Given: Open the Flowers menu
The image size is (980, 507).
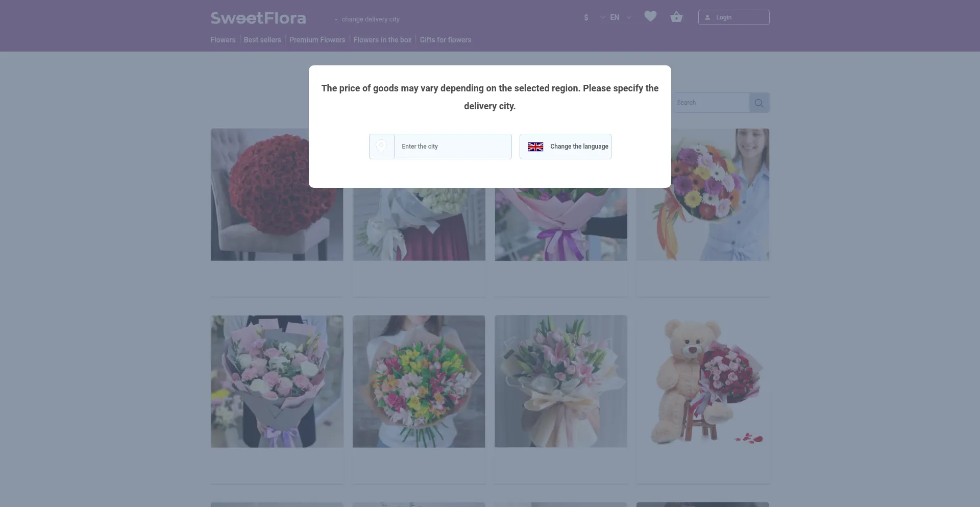Looking at the screenshot, I should (x=223, y=40).
